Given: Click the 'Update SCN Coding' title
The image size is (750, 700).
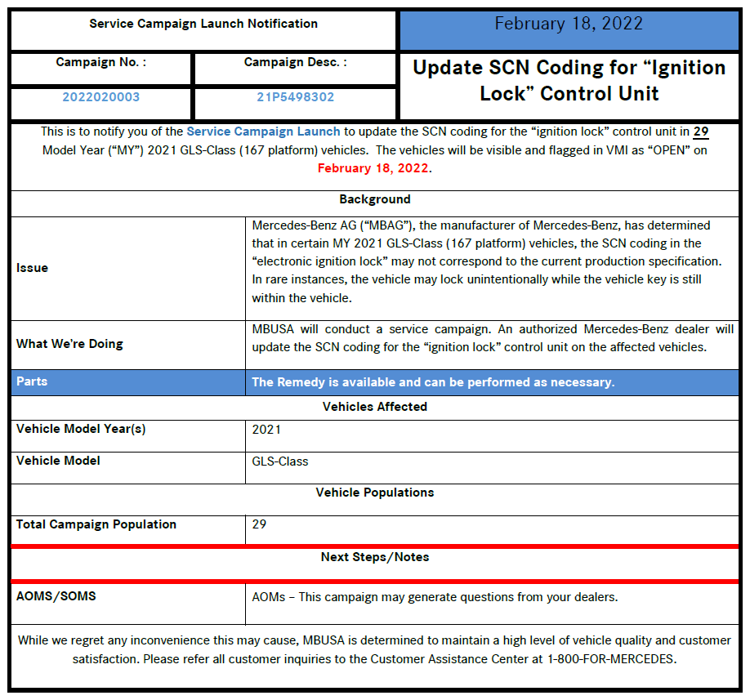Looking at the screenshot, I should pyautogui.click(x=569, y=80).
